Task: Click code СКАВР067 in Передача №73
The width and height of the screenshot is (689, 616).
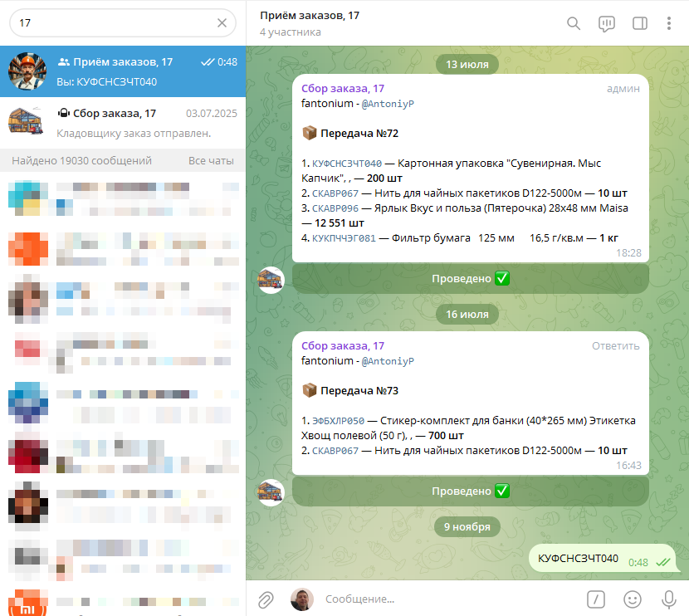Action: coord(335,451)
